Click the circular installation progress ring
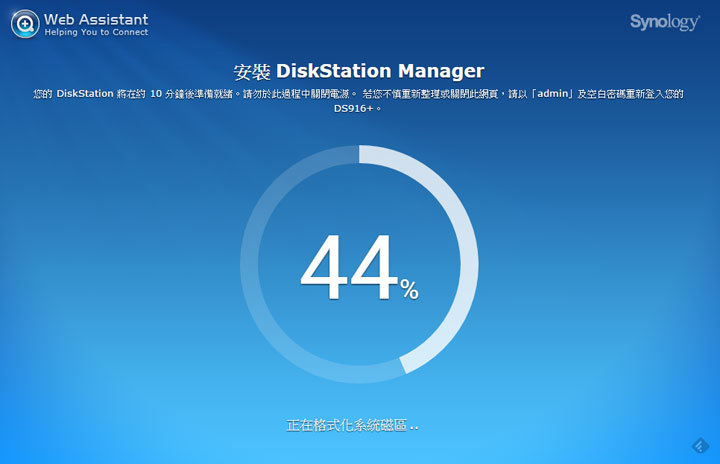This screenshot has height=464, width=720. pyautogui.click(x=359, y=264)
